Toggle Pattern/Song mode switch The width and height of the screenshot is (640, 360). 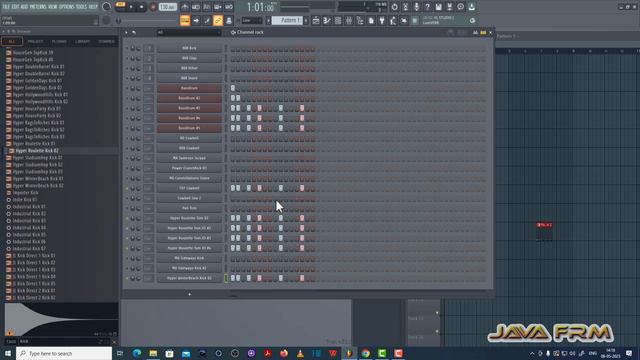coord(120,7)
